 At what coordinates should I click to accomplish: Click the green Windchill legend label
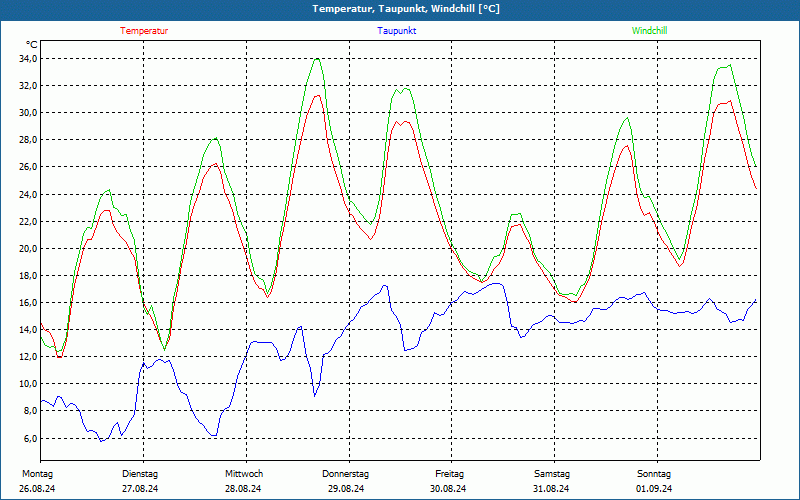click(x=649, y=31)
